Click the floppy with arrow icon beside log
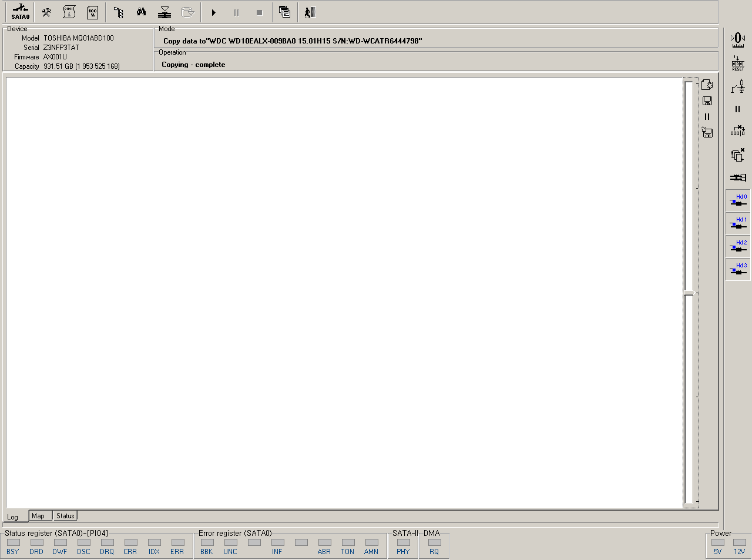The height and width of the screenshot is (560, 752). 707,133
